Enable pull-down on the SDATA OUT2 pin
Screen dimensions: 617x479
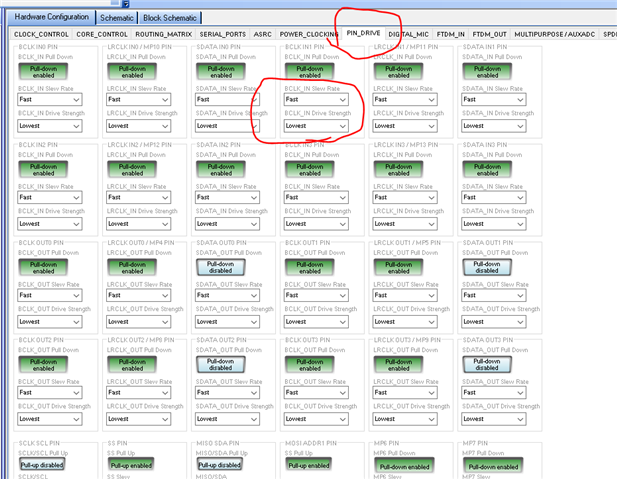click(x=221, y=364)
